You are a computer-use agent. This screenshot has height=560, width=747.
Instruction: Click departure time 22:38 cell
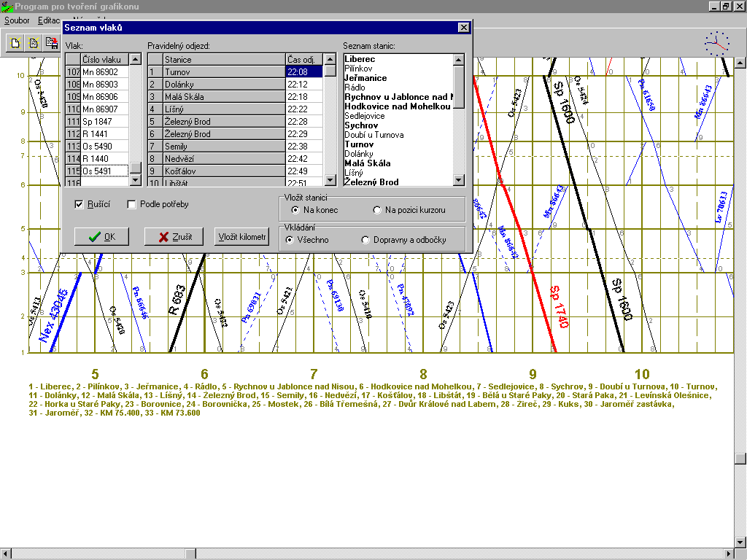point(304,146)
